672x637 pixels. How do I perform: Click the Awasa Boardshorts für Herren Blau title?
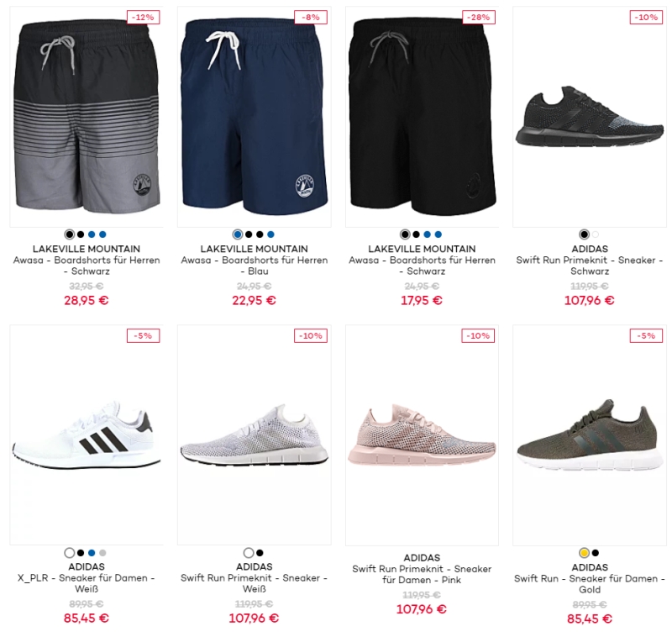[255, 266]
